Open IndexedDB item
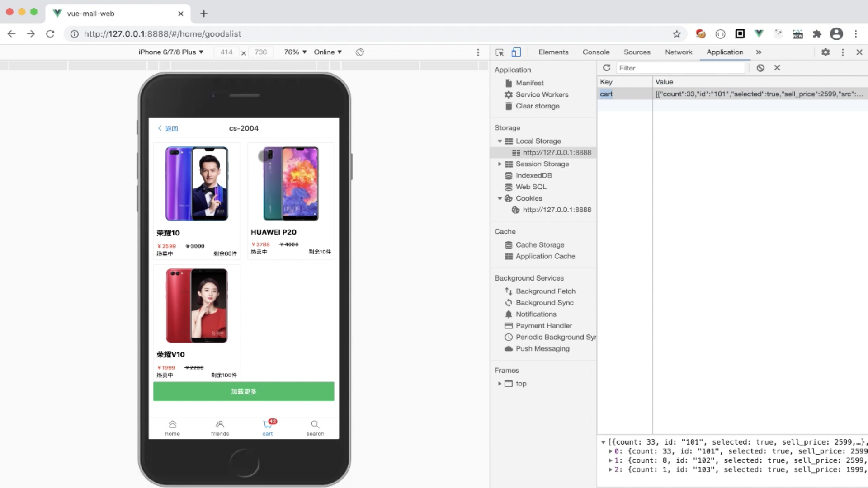 533,175
